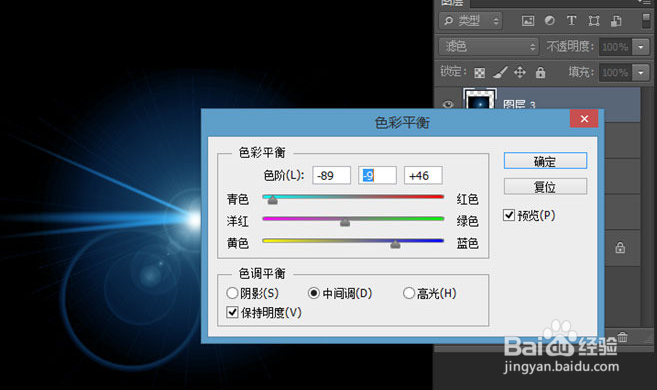The width and height of the screenshot is (657, 390).
Task: Click the type layer filter icon
Action: [x=572, y=21]
